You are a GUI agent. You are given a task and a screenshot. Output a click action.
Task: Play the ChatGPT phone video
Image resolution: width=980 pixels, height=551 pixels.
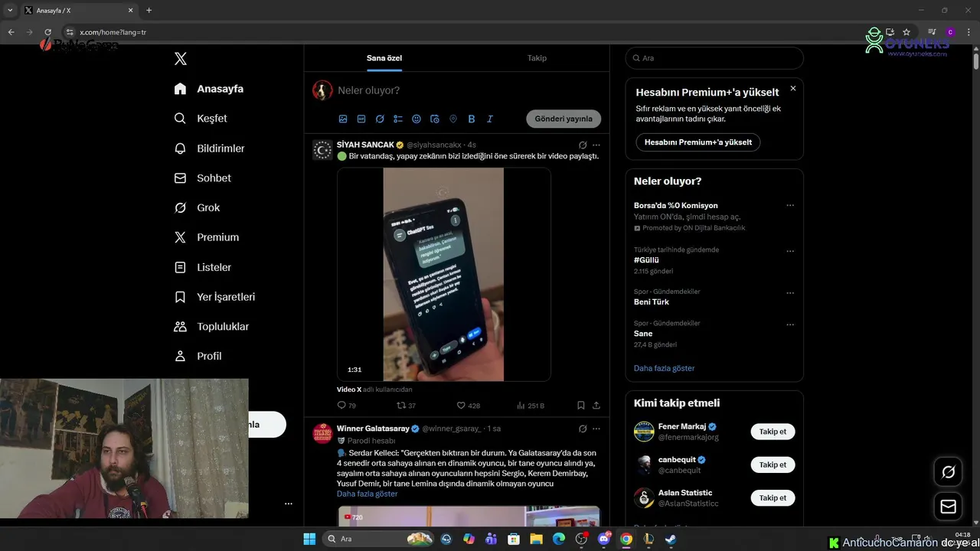[x=443, y=274]
